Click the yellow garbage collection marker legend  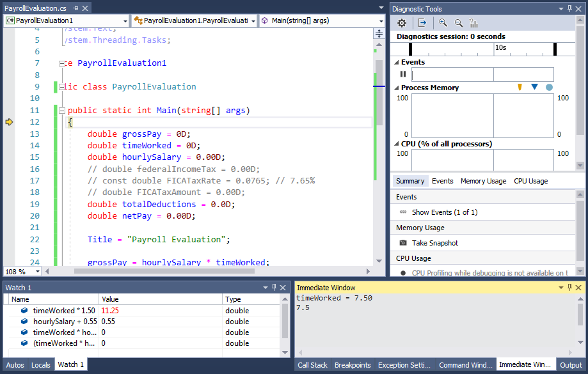(520, 88)
